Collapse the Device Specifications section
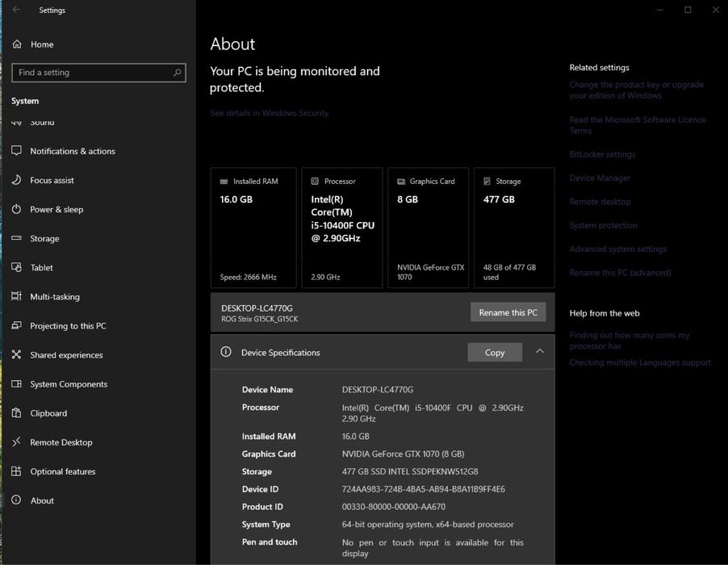728x565 pixels. (540, 352)
